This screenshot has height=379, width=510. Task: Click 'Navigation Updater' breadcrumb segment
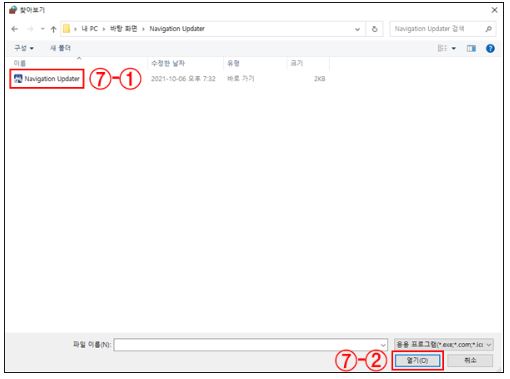[177, 29]
